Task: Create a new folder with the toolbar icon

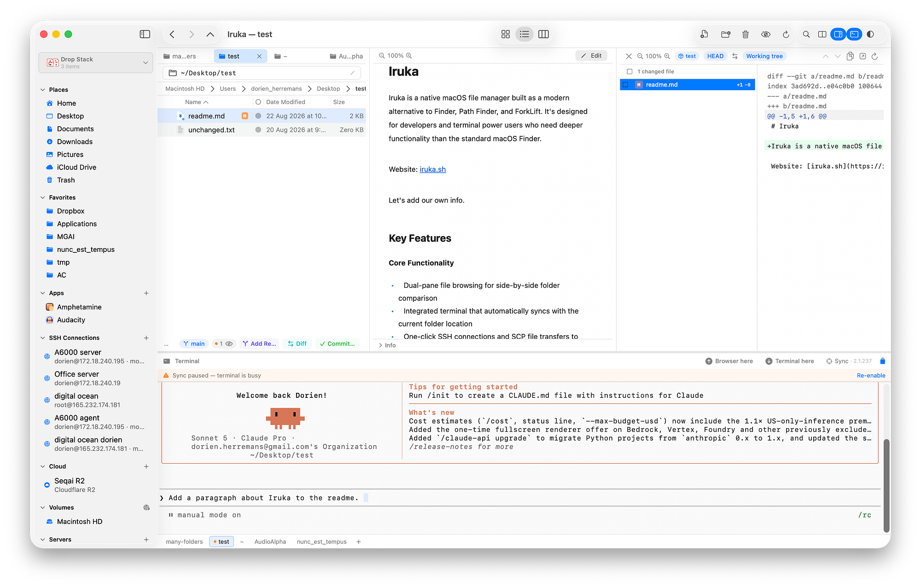Action: [x=726, y=34]
